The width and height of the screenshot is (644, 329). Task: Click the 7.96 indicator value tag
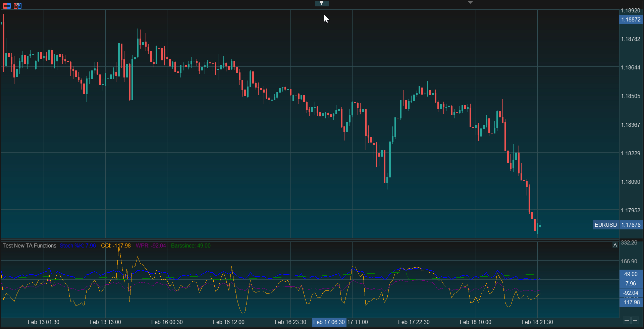tap(631, 283)
